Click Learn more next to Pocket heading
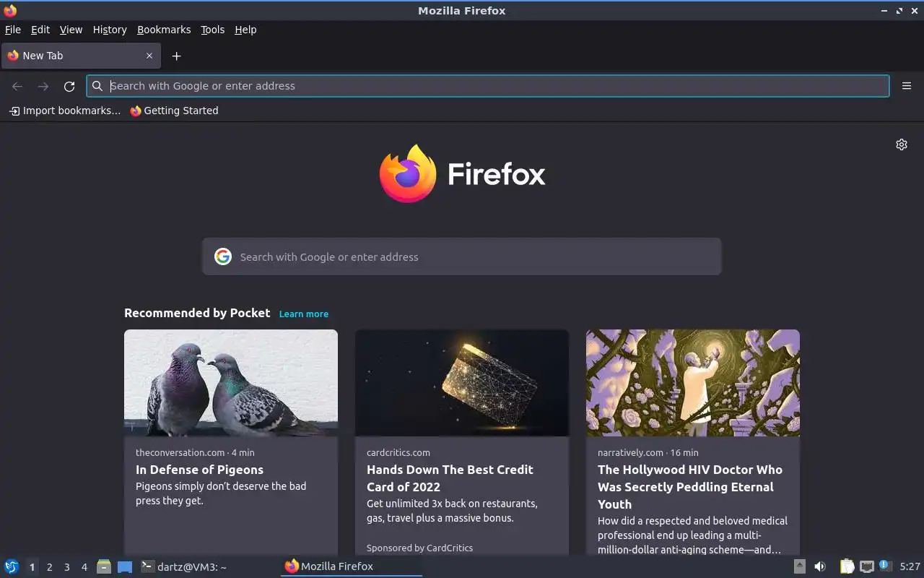 pyautogui.click(x=304, y=314)
